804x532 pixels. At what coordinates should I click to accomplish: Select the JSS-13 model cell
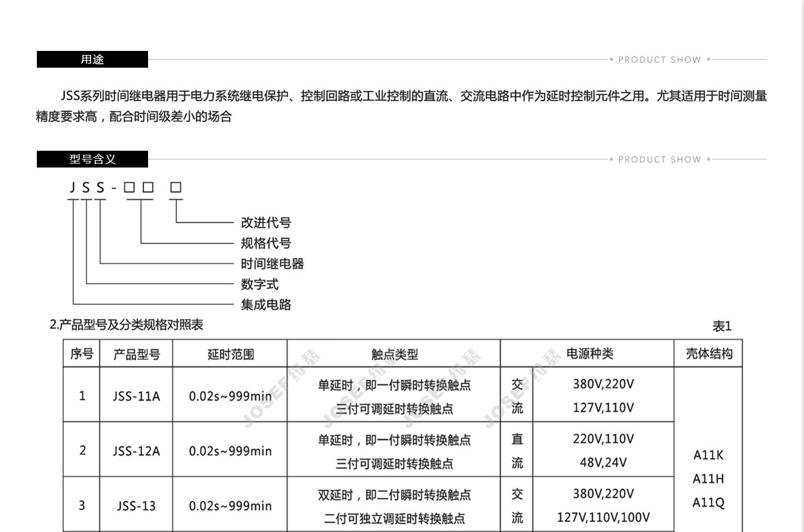coord(137,506)
